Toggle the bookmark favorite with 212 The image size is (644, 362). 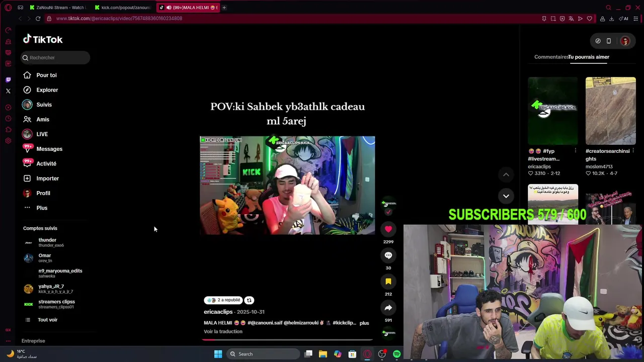pyautogui.click(x=388, y=282)
